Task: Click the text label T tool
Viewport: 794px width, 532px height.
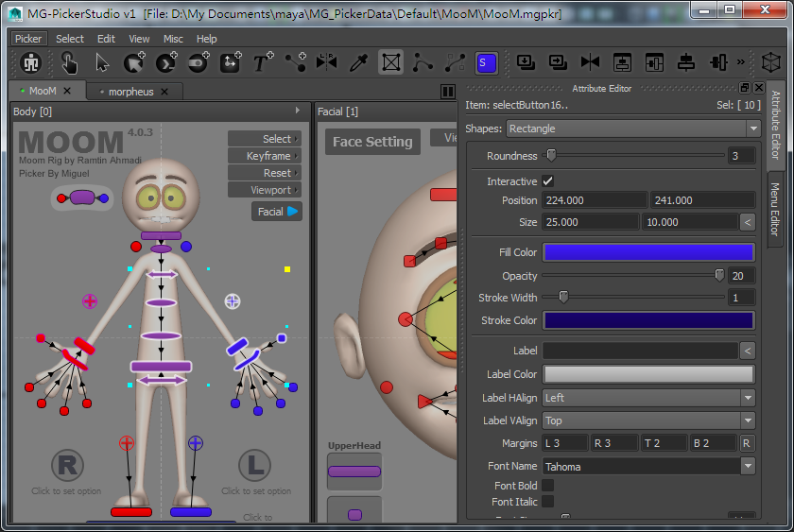Action: click(x=262, y=63)
